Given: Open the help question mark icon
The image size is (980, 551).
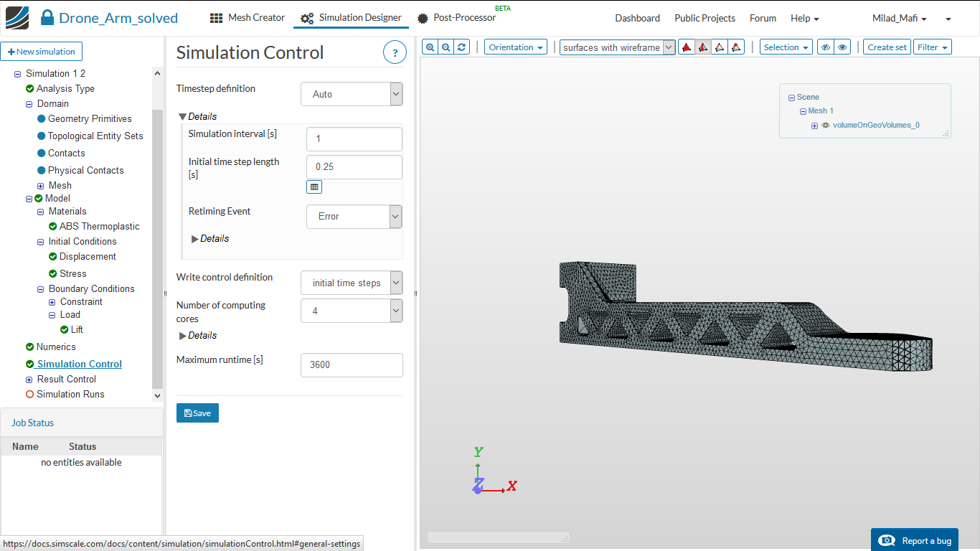Looking at the screenshot, I should [x=395, y=52].
